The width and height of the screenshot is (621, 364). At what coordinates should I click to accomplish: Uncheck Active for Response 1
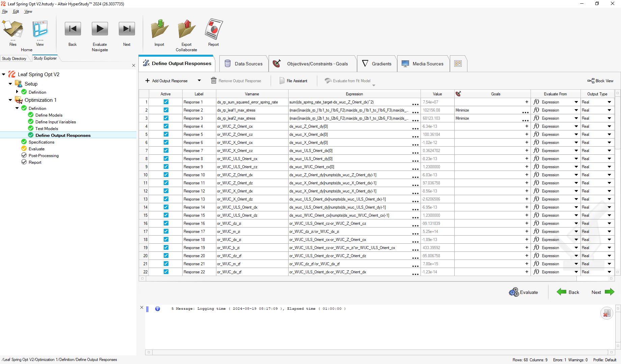click(x=166, y=102)
